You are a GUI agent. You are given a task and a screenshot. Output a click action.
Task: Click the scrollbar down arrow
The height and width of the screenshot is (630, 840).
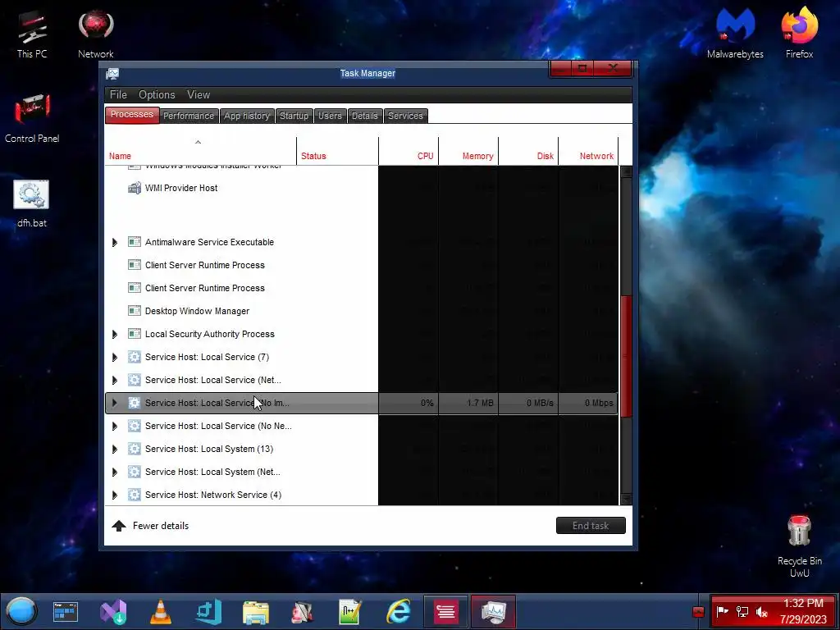[626, 500]
